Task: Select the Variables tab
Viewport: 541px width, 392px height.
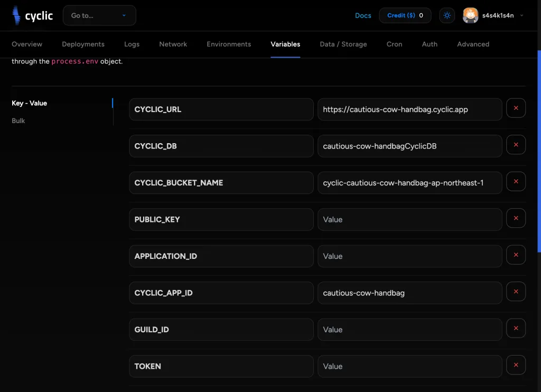Action: click(x=285, y=44)
